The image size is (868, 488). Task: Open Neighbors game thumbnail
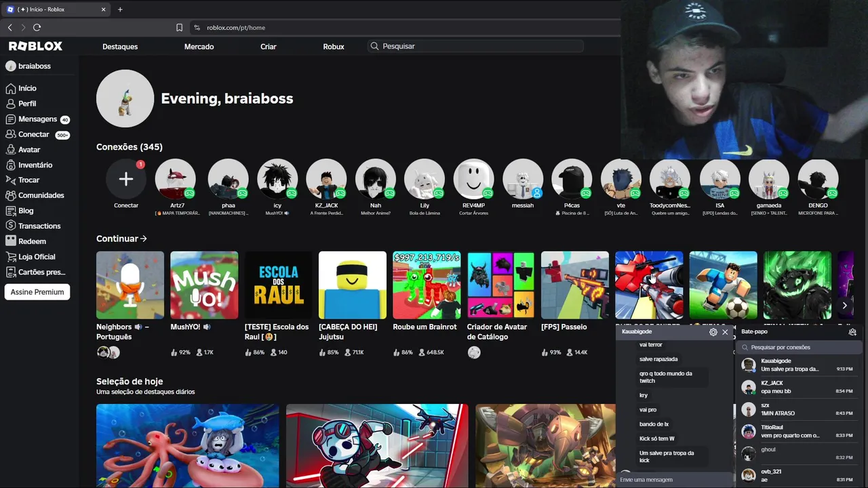[130, 285]
